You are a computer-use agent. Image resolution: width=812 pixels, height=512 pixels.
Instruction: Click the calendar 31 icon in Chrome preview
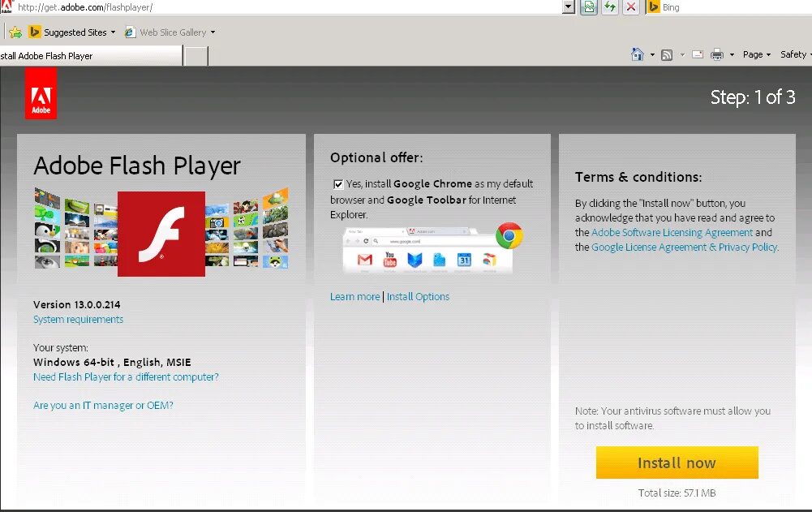[x=464, y=259]
